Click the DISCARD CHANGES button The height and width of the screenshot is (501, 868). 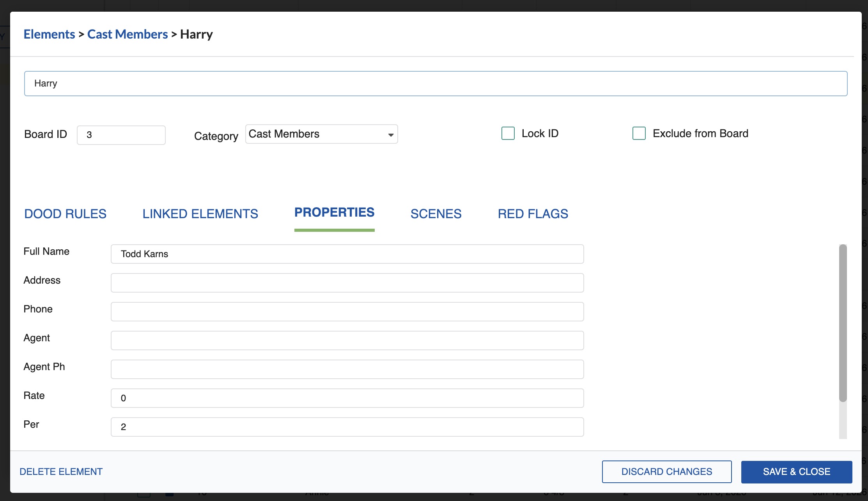coord(666,471)
